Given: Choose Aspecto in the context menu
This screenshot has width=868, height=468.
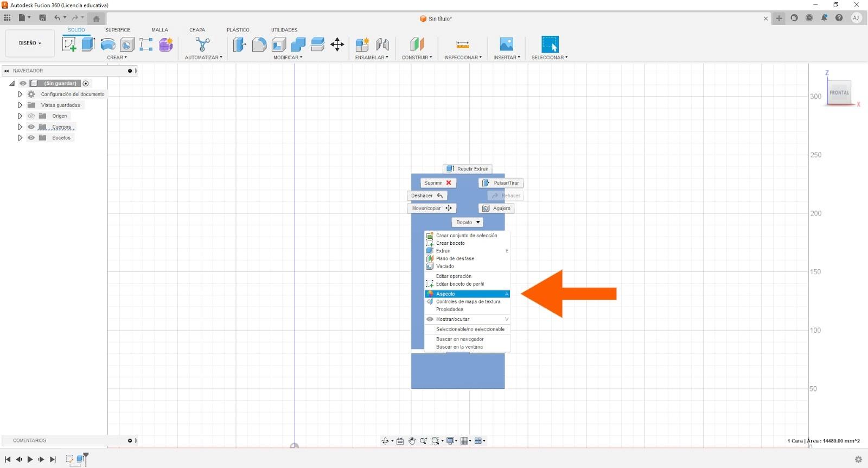Looking at the screenshot, I should [467, 294].
